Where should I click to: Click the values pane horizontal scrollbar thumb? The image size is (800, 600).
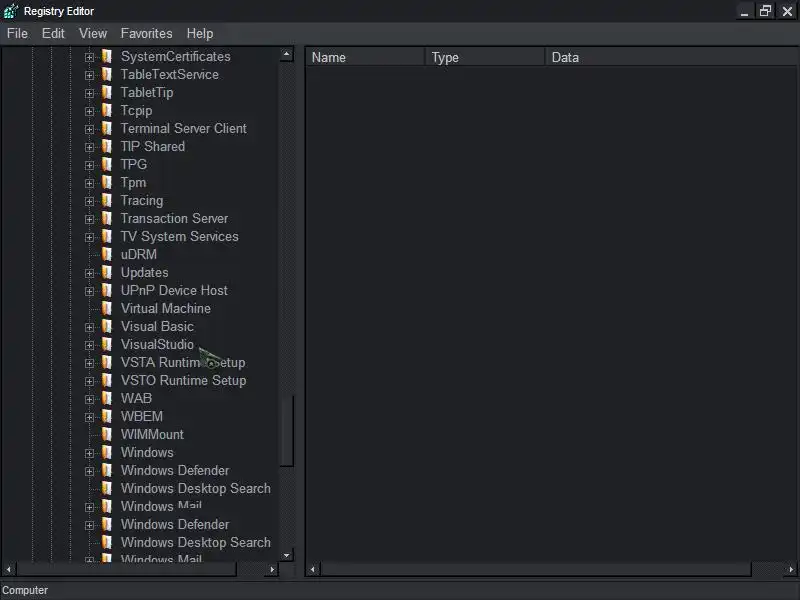tap(536, 569)
